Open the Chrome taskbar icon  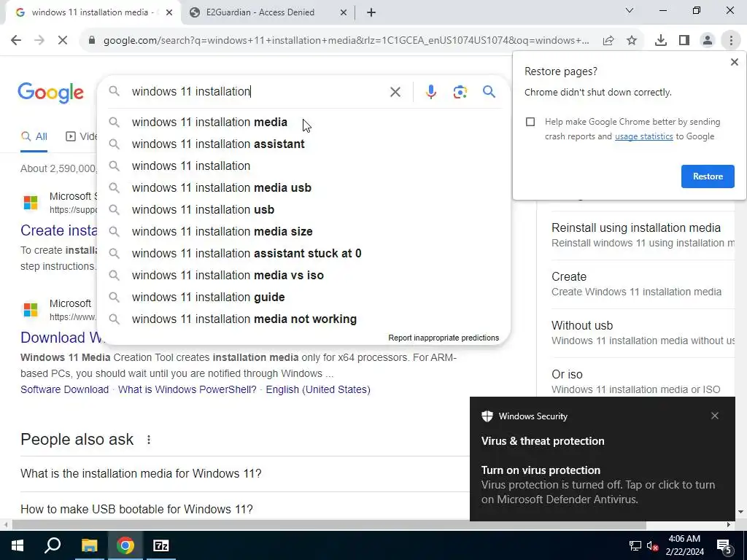pyautogui.click(x=125, y=545)
